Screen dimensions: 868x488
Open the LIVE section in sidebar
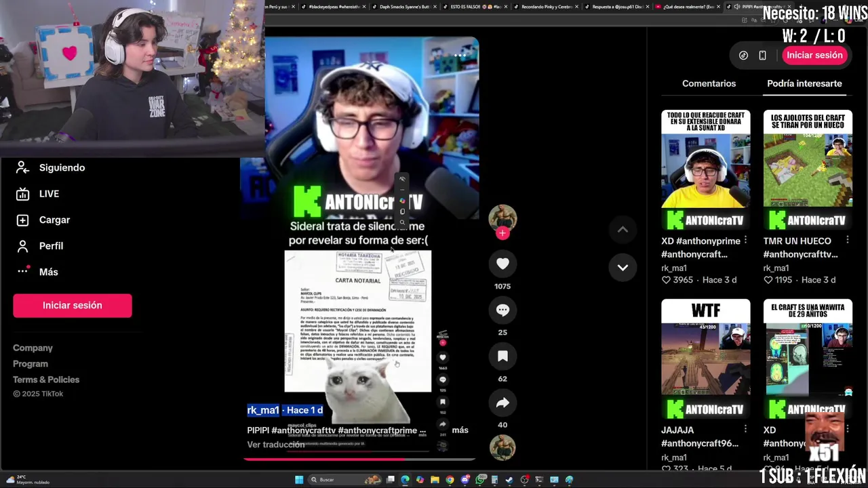point(38,194)
